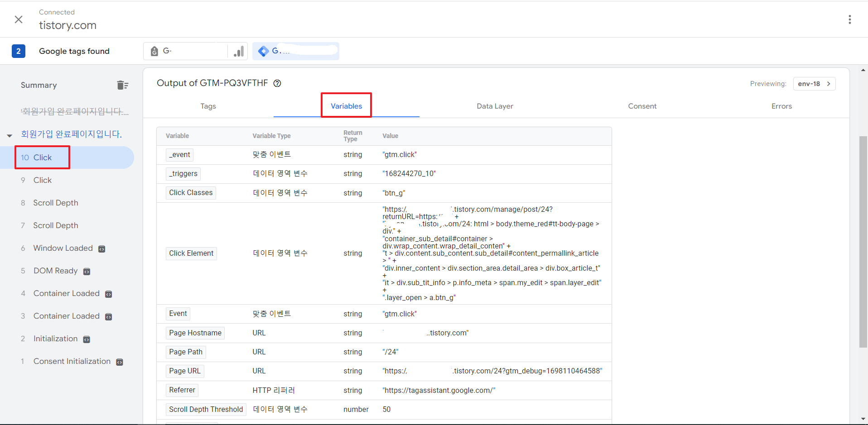Open help icon next to GTM-PQ3VFTHF
This screenshot has width=868, height=425.
277,83
